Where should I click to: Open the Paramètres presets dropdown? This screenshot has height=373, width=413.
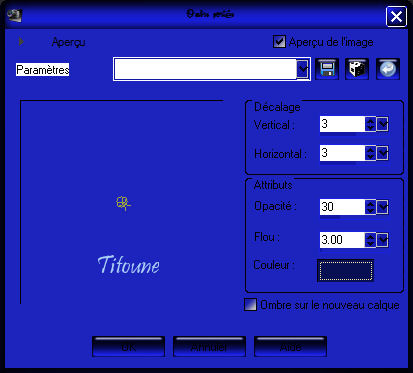coord(303,69)
